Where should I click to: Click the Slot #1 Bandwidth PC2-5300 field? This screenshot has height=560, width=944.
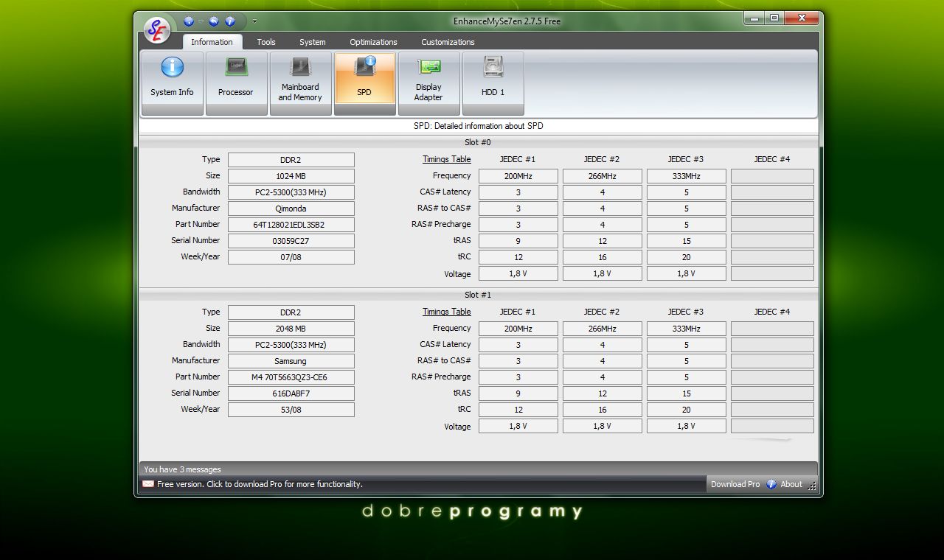pyautogui.click(x=291, y=345)
